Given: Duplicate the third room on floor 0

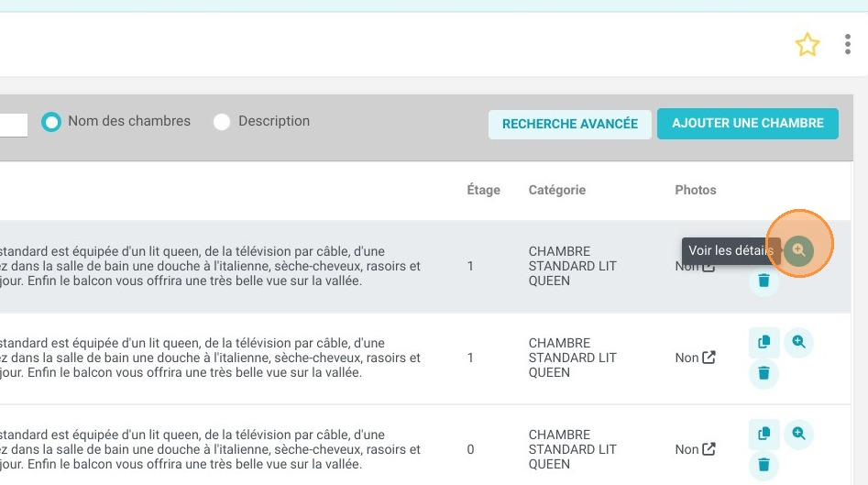Looking at the screenshot, I should click(x=764, y=434).
